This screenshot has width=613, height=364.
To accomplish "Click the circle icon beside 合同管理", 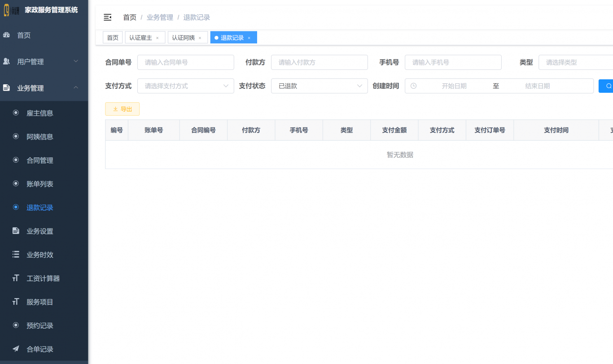I will point(16,160).
